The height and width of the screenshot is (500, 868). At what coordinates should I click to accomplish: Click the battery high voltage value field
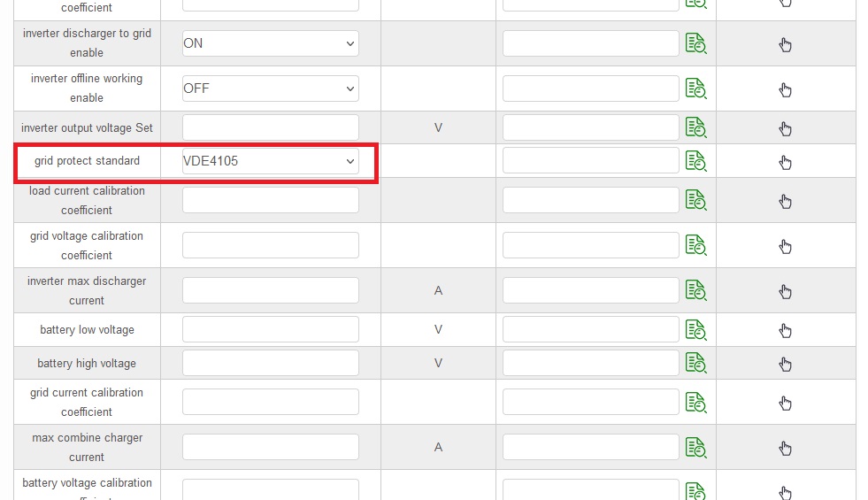(x=270, y=363)
